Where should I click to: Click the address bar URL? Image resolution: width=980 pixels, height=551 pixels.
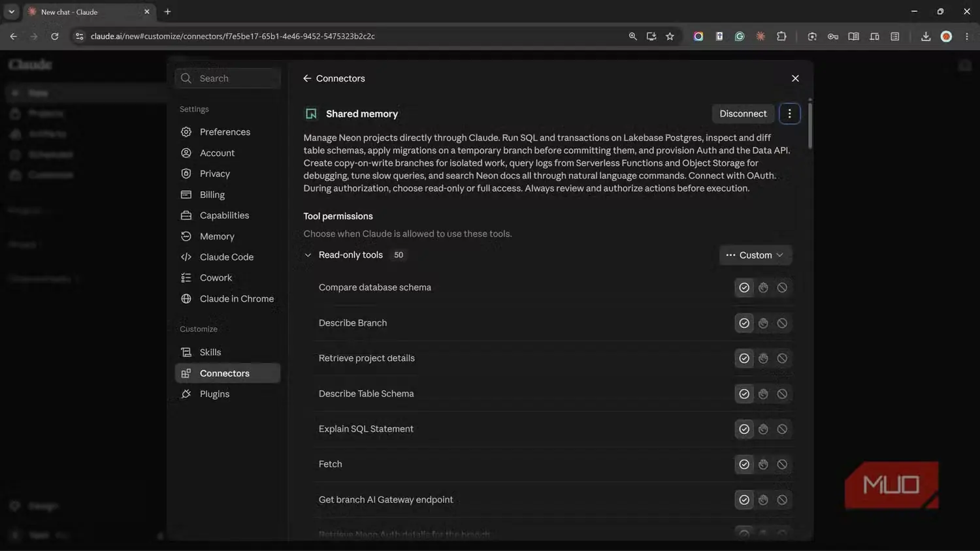(x=233, y=37)
